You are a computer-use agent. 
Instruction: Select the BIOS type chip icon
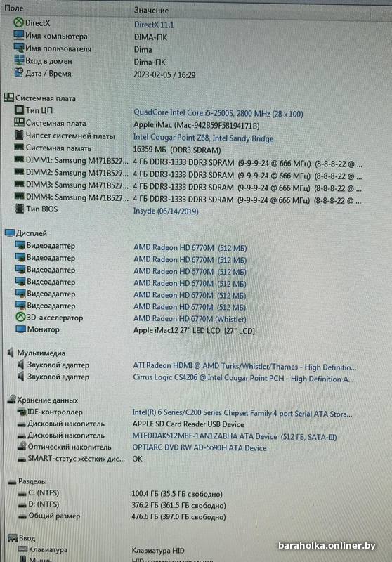tap(20, 208)
